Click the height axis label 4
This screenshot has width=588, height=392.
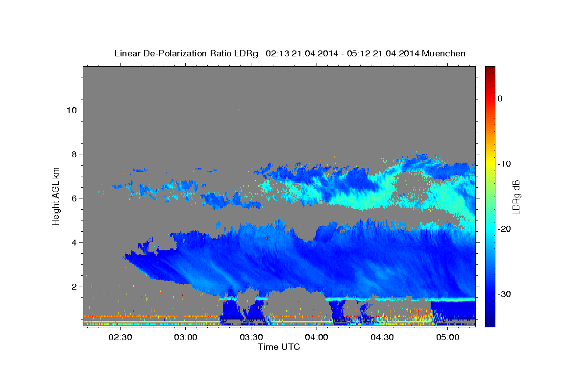(73, 243)
